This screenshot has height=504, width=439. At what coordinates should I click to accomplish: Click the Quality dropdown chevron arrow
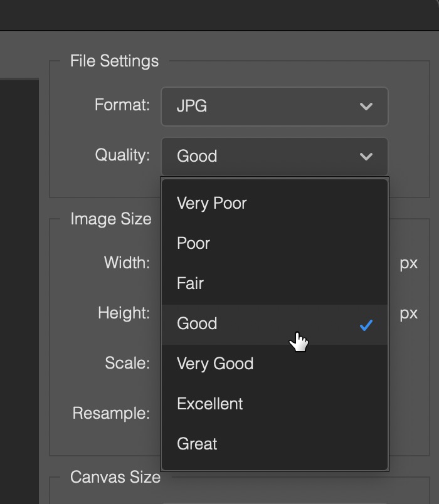[366, 157]
